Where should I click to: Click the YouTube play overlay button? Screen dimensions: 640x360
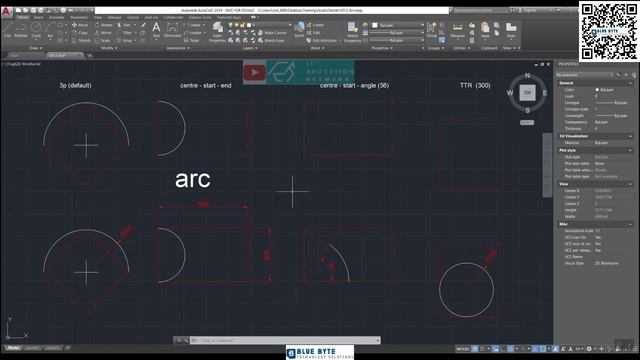point(254,72)
